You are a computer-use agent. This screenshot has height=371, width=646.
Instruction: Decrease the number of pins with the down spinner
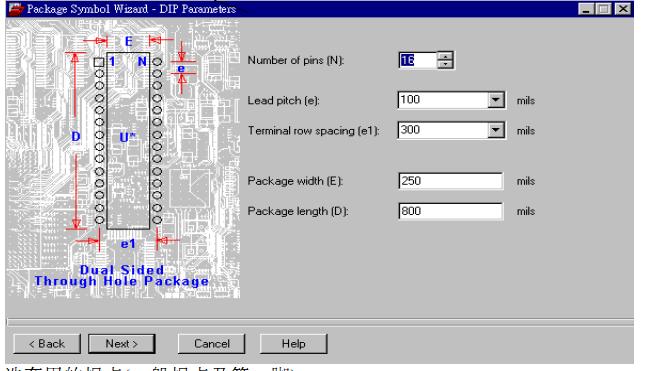445,64
